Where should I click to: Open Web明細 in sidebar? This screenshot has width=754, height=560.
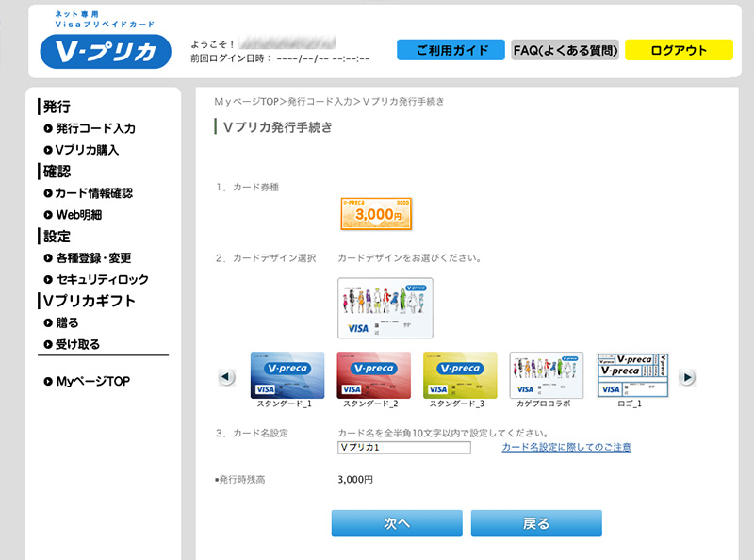pos(79,215)
